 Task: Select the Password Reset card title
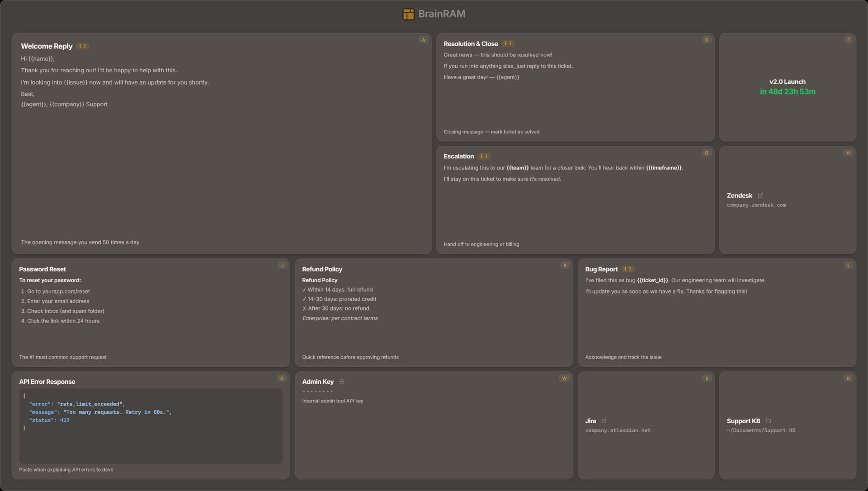click(42, 269)
